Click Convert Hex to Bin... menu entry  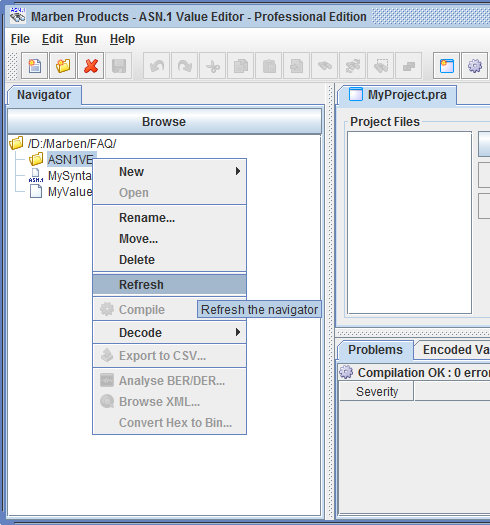point(169,423)
